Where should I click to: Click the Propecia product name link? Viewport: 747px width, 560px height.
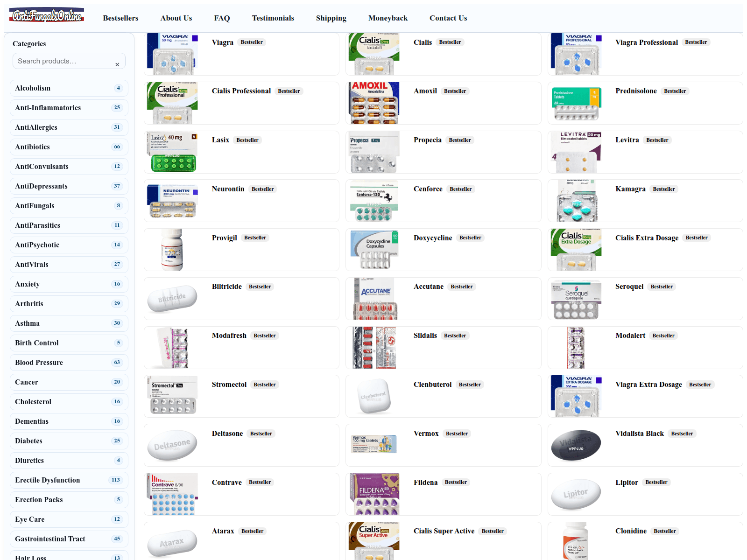click(427, 140)
